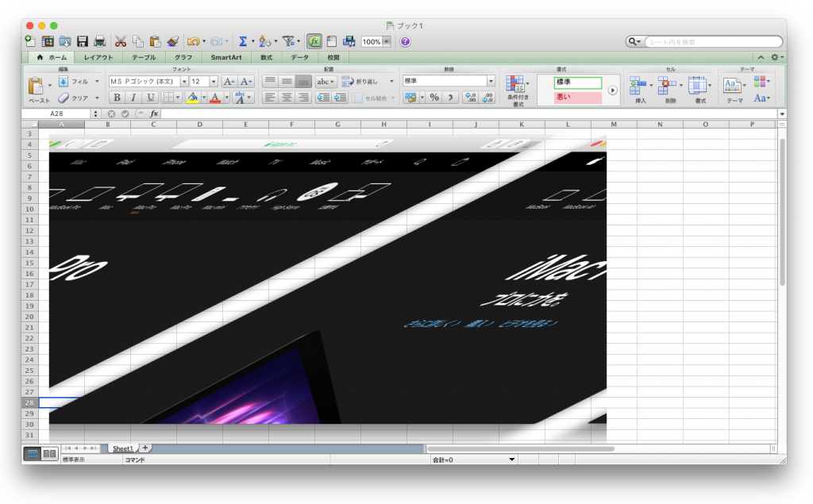
Task: Paste using the standard toolbar clipboard icon
Action: click(155, 41)
